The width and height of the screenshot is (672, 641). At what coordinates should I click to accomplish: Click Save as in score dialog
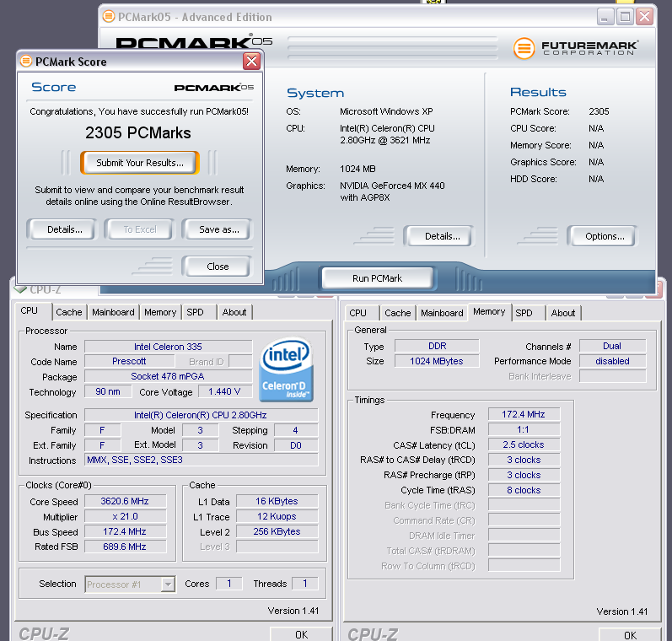(219, 229)
